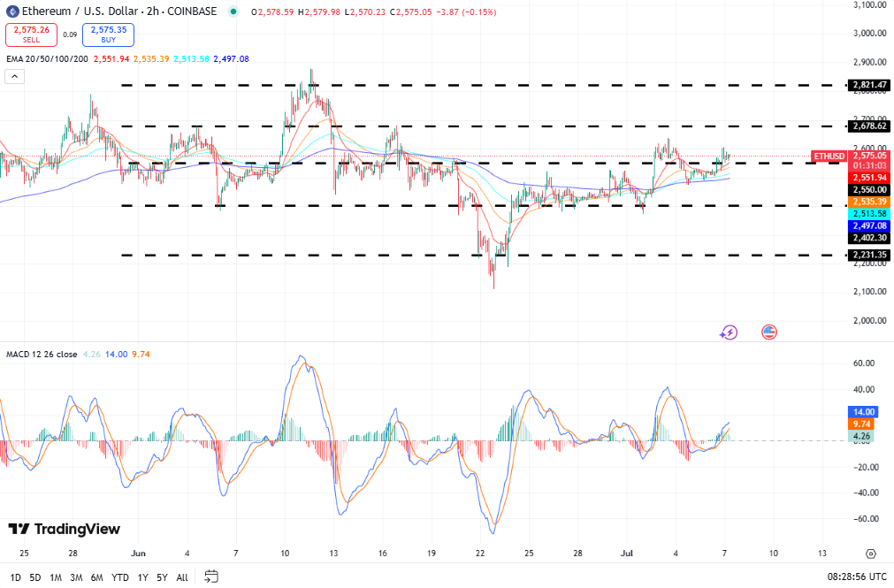Click the EMA 200 value 2,497.08 in legend
Screen dimensions: 894x588
231,58
